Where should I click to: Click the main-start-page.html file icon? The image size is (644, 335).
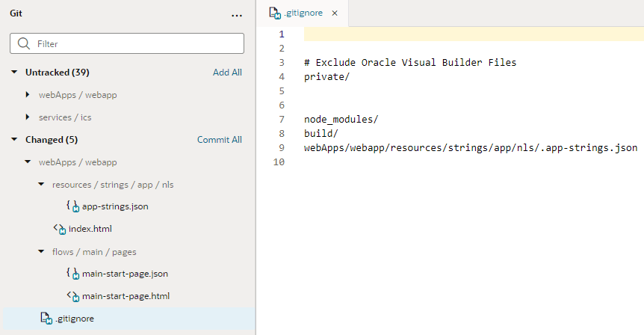(72, 296)
